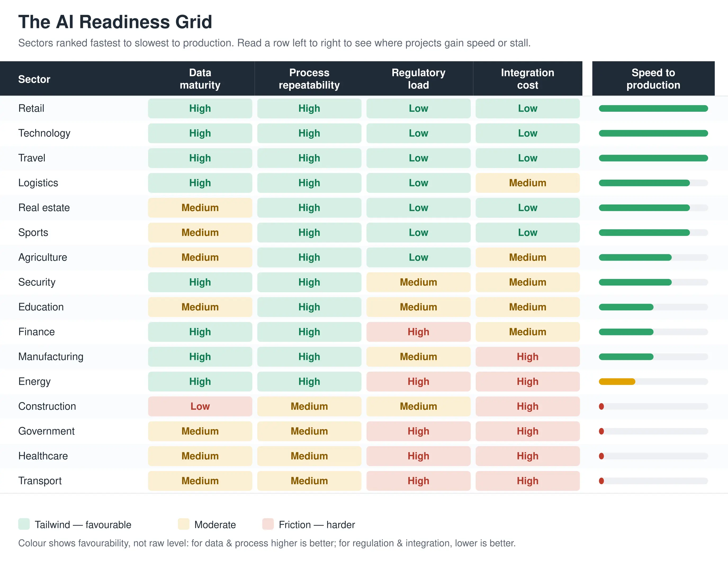The height and width of the screenshot is (561, 728).
Task: Click Manufacturing's High integration cost cell
Action: [527, 357]
